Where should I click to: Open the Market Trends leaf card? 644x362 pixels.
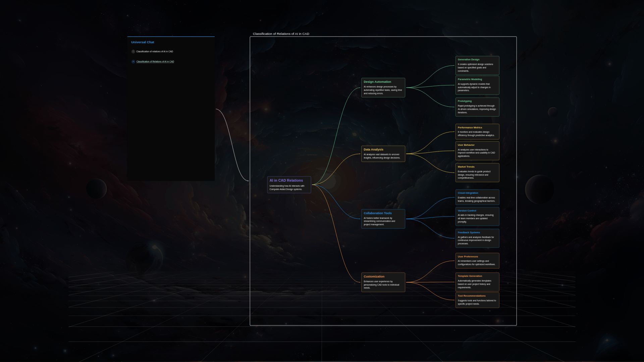(x=477, y=173)
